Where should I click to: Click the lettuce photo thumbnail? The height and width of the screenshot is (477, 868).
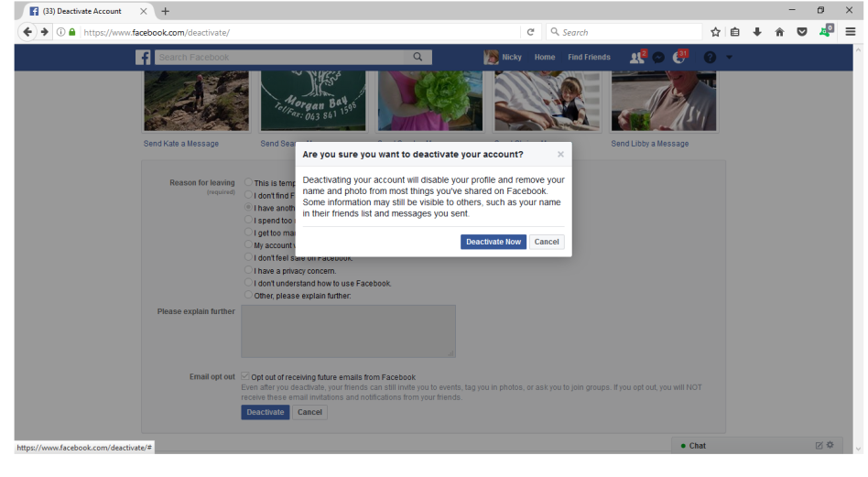coord(430,101)
